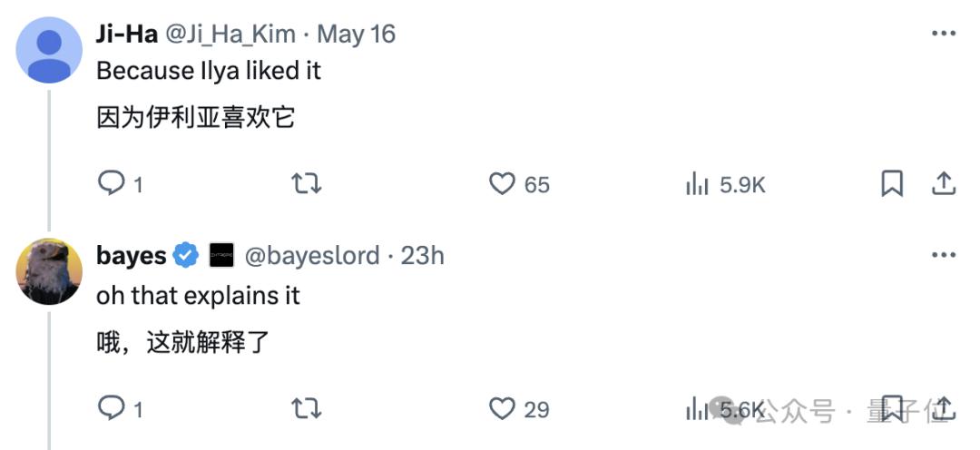This screenshot has width=980, height=450.
Task: Open more options on bayes's tweet
Action: [x=944, y=255]
